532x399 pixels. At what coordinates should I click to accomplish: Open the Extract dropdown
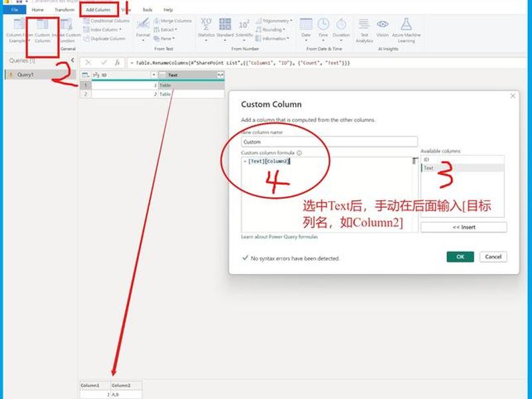coord(166,29)
